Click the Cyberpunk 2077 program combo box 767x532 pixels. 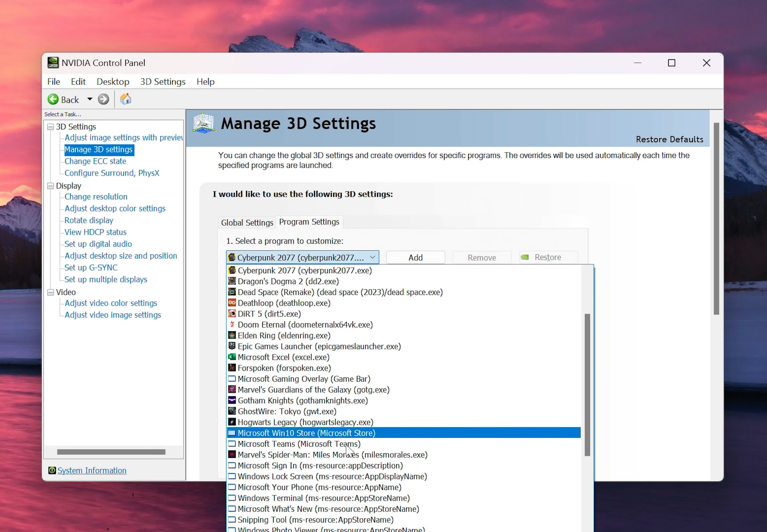302,257
